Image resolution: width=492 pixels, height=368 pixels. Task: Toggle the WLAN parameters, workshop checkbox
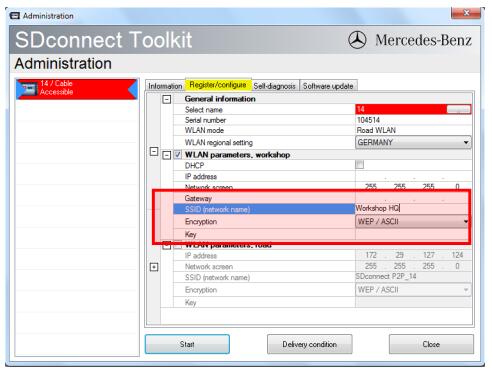[178, 155]
